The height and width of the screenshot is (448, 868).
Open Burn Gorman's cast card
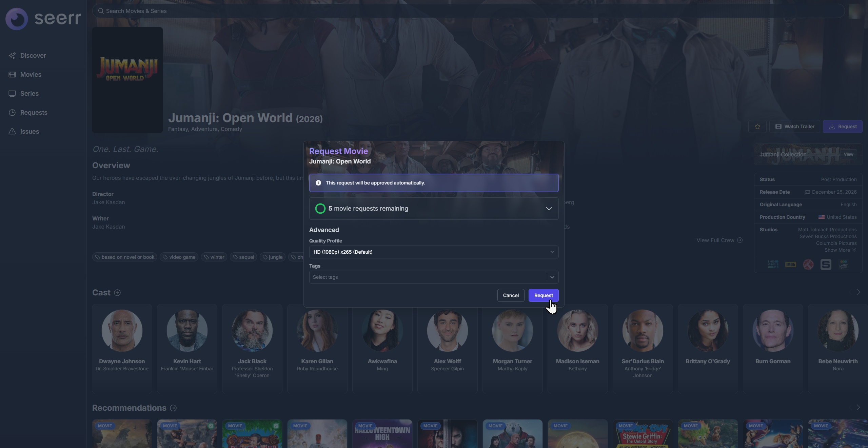coord(773,349)
